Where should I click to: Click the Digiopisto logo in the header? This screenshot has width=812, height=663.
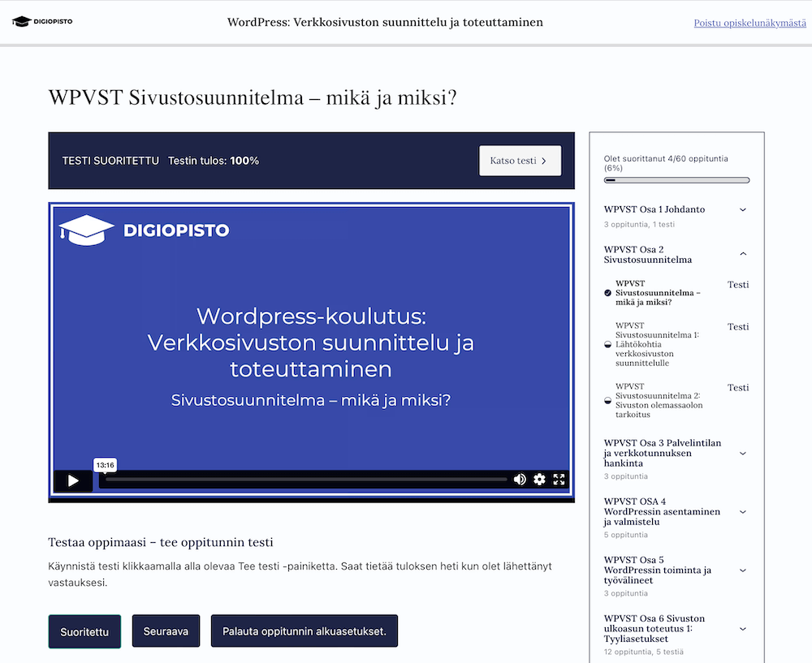[42, 21]
